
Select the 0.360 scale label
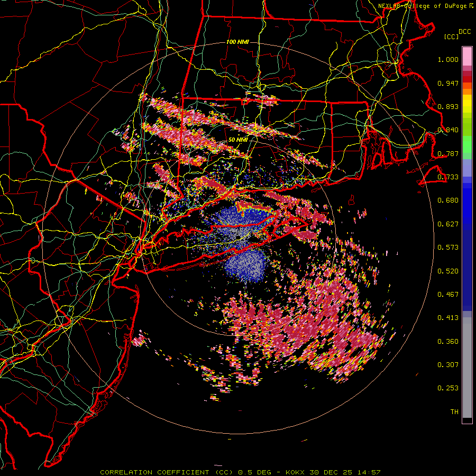448,342
